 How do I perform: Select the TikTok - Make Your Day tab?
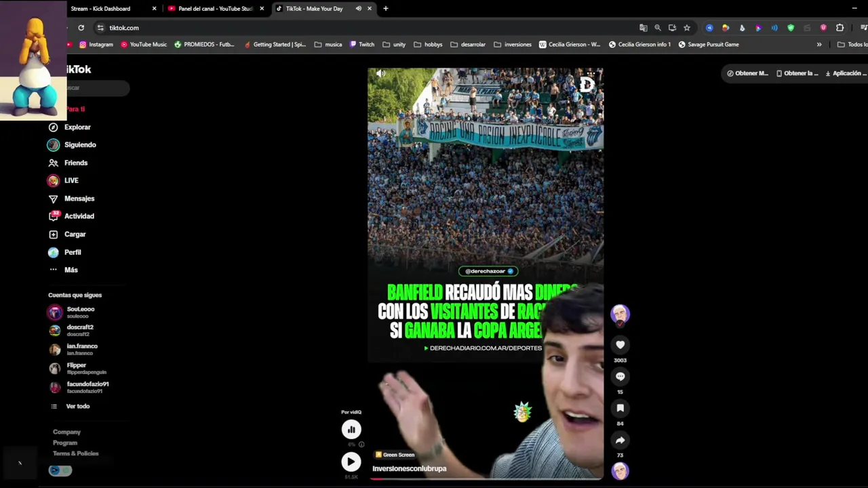point(324,9)
